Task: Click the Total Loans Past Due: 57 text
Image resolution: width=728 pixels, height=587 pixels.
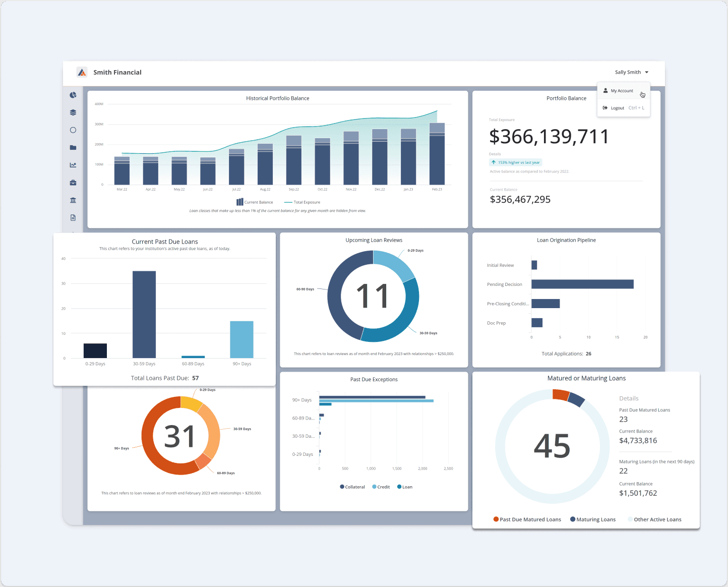Action: (165, 378)
